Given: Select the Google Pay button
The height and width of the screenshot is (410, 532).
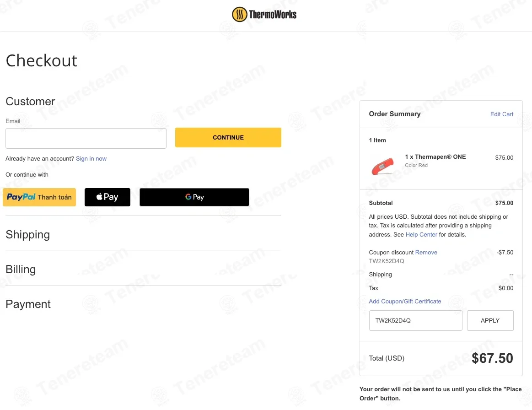Looking at the screenshot, I should point(194,197).
